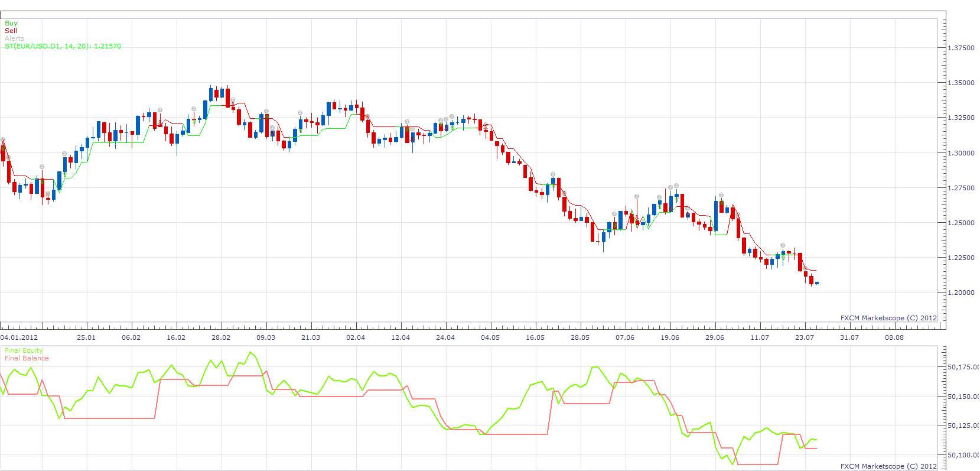The height and width of the screenshot is (471, 980).
Task: Click the 1.20000 price axis label
Action: point(961,293)
